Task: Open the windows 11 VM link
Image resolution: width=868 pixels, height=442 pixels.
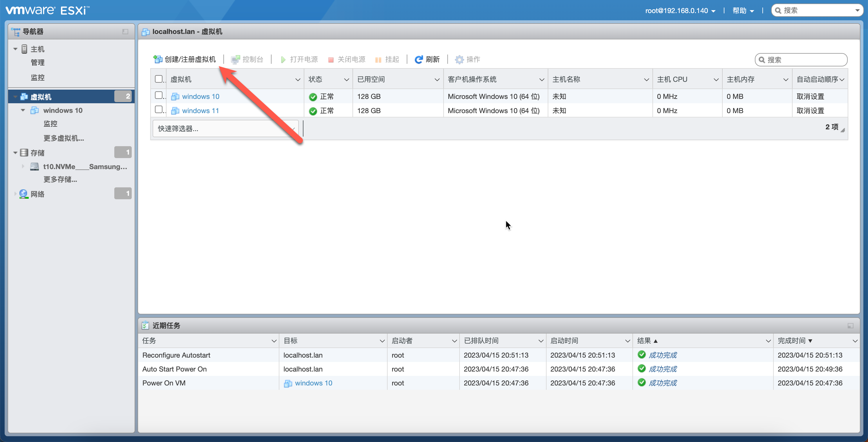Action: tap(200, 110)
